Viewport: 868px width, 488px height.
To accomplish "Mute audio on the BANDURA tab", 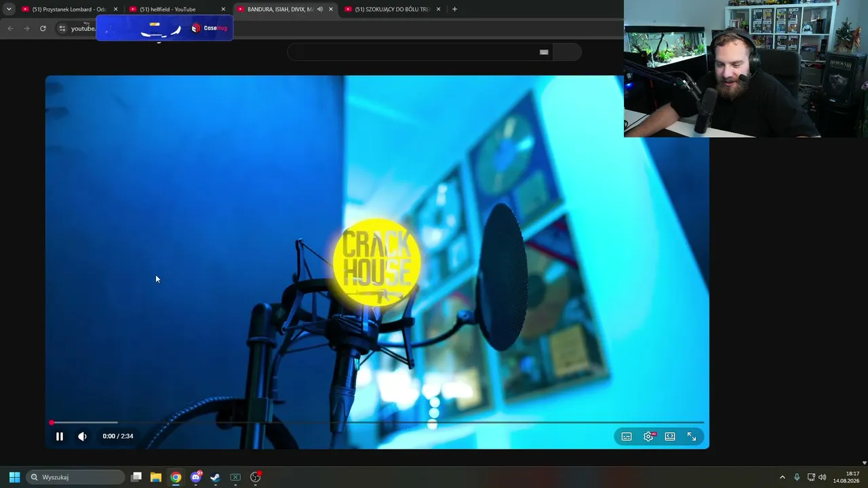I will [319, 9].
